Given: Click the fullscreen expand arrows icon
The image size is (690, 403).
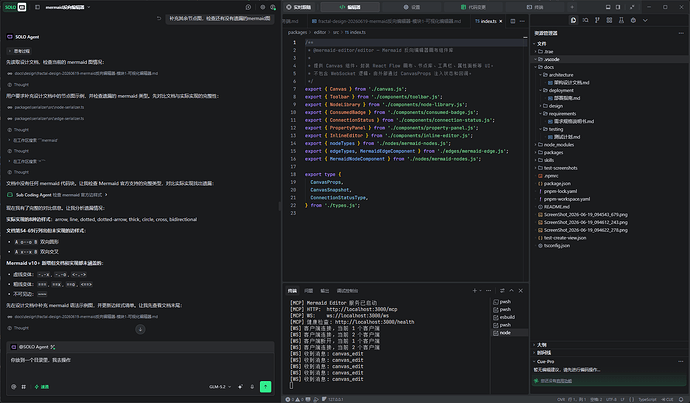Looking at the screenshot, I should point(632,7).
